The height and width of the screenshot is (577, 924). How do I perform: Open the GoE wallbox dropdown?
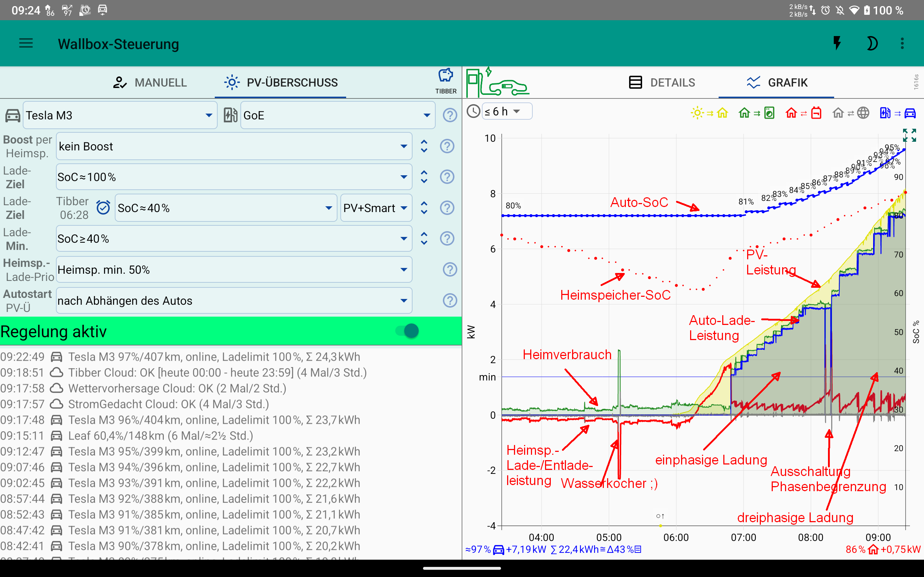pos(337,115)
